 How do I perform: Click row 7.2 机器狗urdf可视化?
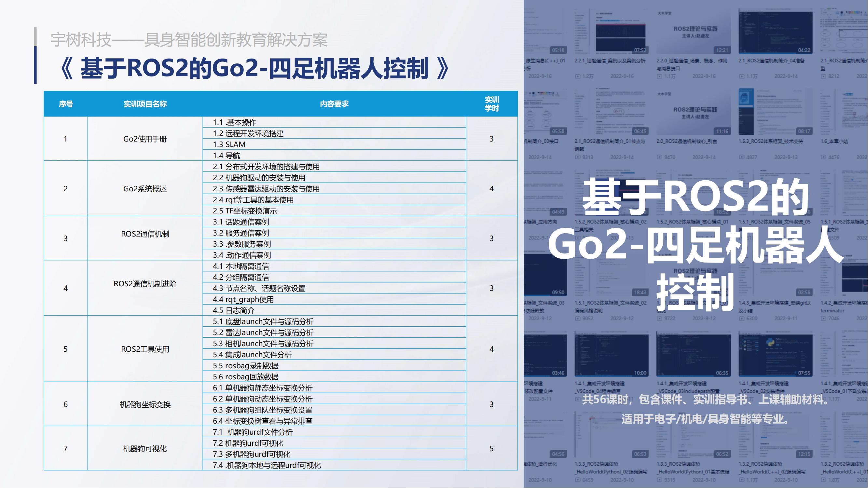click(334, 443)
